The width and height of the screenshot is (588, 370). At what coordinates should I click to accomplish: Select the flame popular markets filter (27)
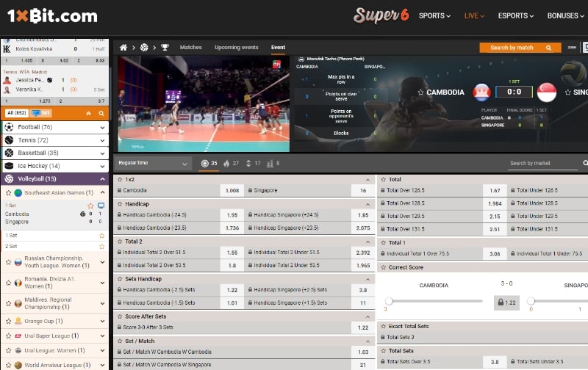(x=231, y=163)
